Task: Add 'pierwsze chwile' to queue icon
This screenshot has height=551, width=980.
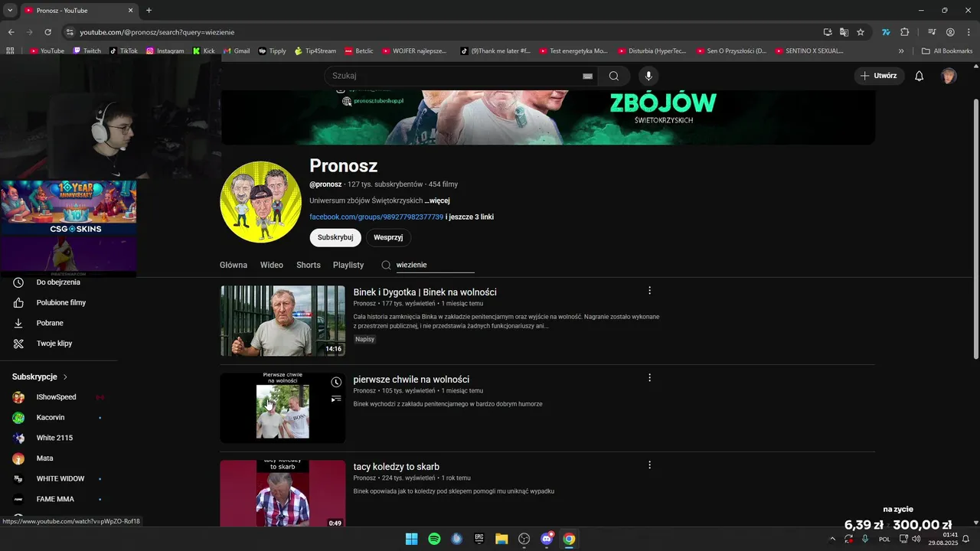Action: [336, 399]
